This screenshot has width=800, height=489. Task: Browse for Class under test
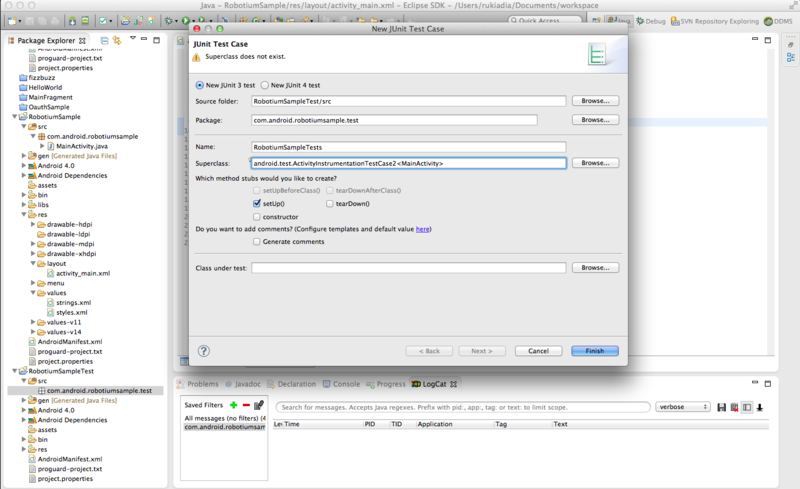click(595, 267)
